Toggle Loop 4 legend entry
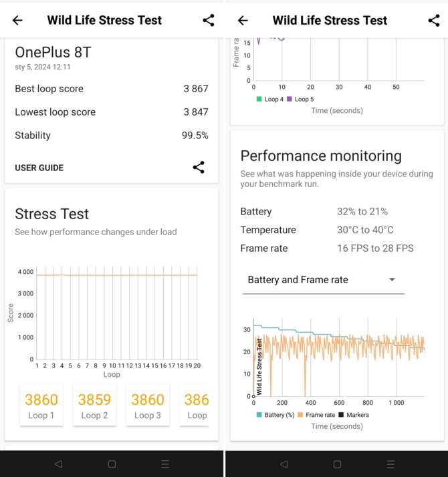The height and width of the screenshot is (477, 448). pyautogui.click(x=270, y=99)
